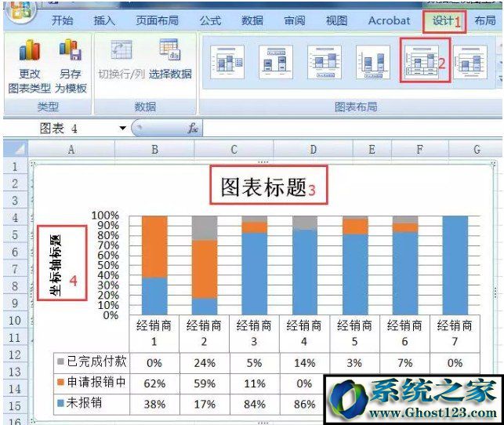504x425 pixels.
Task: Switch to the 设计 (Design) tab
Action: 443,21
